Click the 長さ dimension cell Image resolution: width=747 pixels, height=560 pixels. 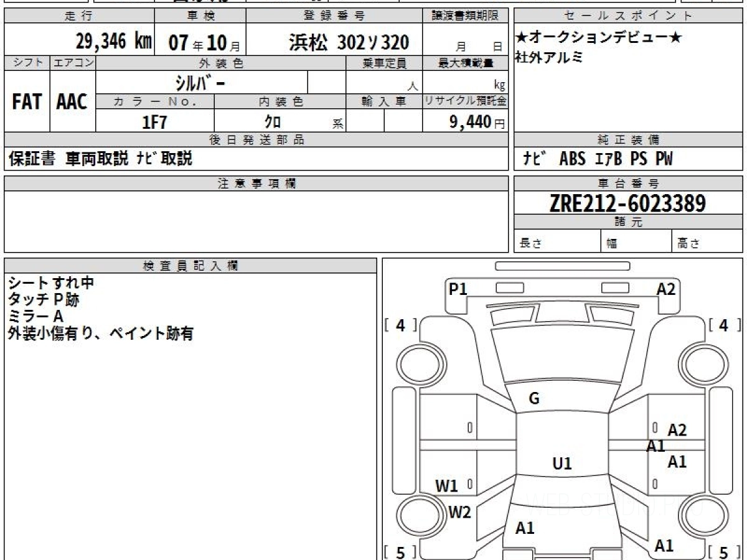coord(558,242)
